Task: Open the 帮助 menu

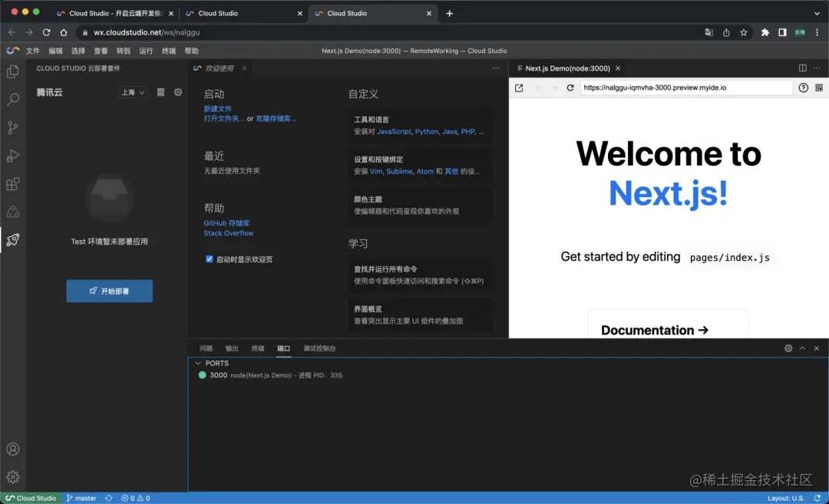Action: pos(191,51)
